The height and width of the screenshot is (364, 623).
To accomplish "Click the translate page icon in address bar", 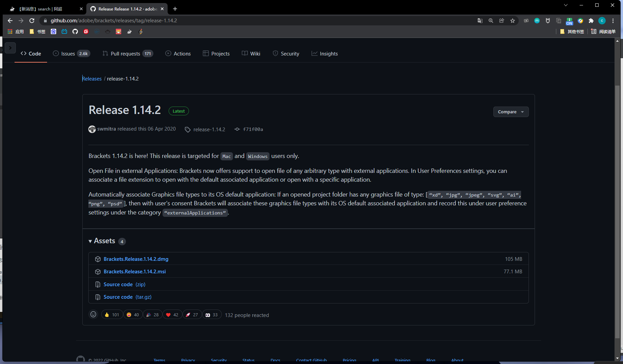I will (480, 21).
